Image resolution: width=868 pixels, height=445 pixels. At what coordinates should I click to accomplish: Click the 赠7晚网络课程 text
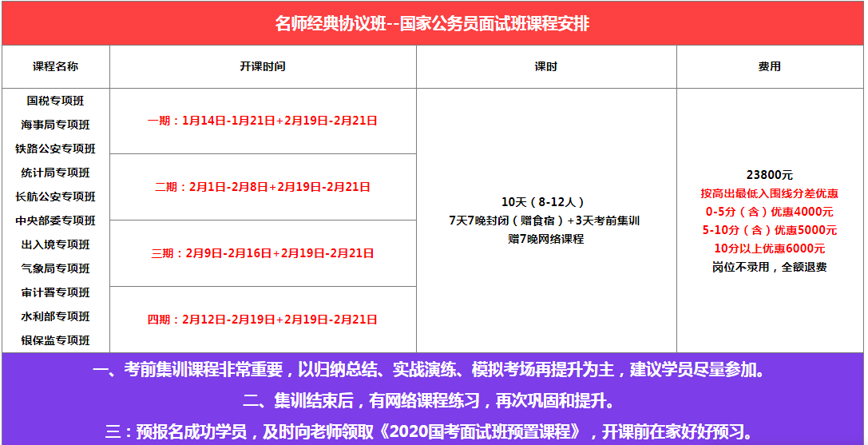click(x=545, y=239)
